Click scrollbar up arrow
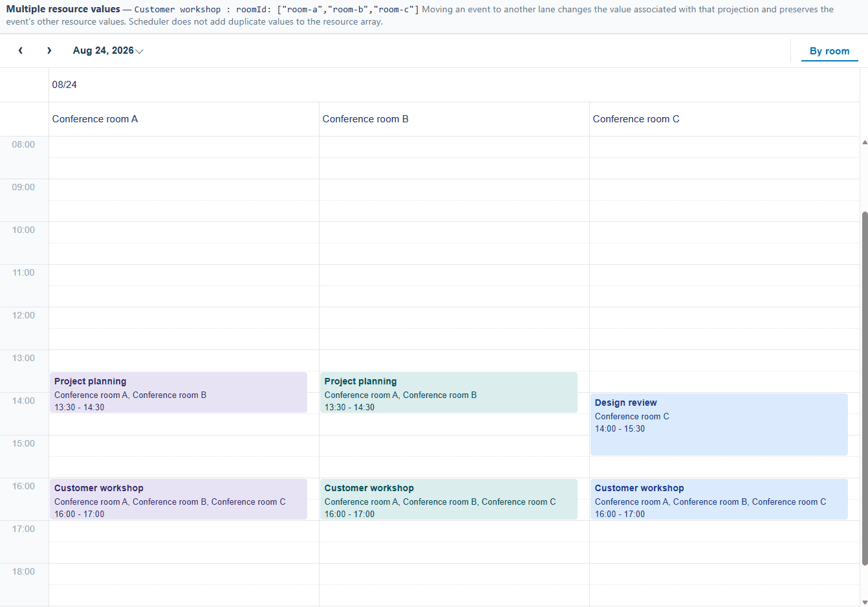The height and width of the screenshot is (607, 868). 865,142
